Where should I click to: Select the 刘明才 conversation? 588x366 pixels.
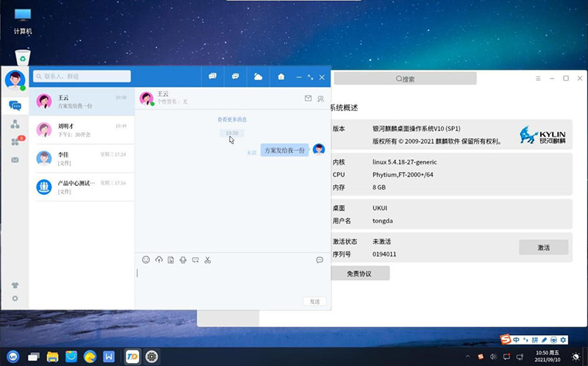(x=82, y=130)
